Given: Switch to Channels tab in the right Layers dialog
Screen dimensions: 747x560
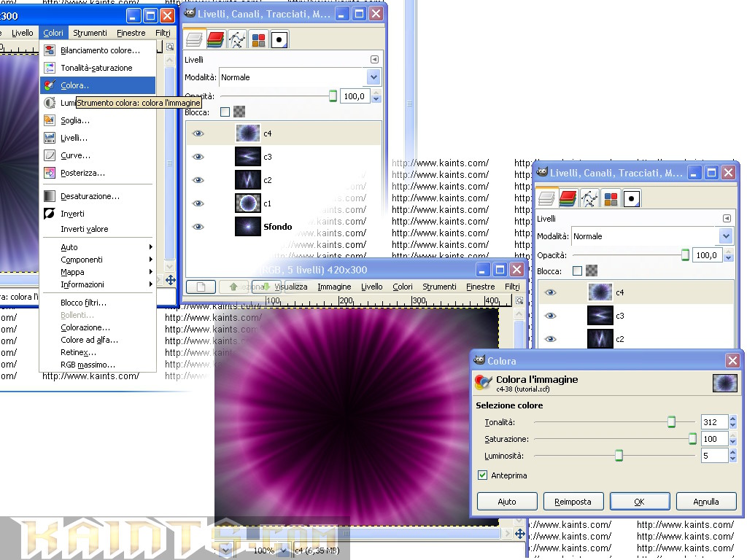Looking at the screenshot, I should tap(568, 198).
